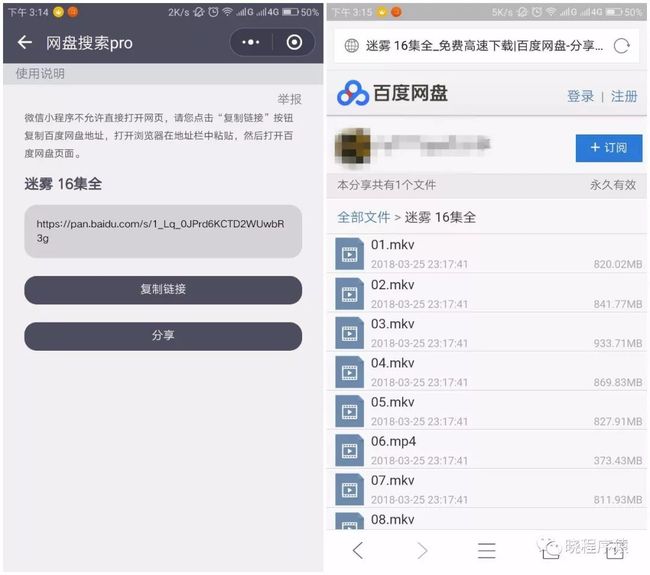The height and width of the screenshot is (575, 650).
Task: Click 迷雾 16集全 breadcrumb folder name
Action: 440,217
